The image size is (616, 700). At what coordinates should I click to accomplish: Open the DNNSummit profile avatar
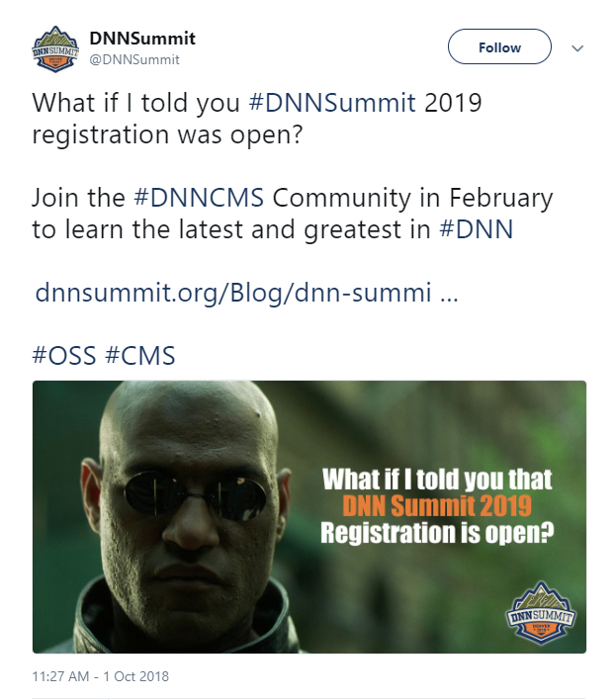pos(55,48)
